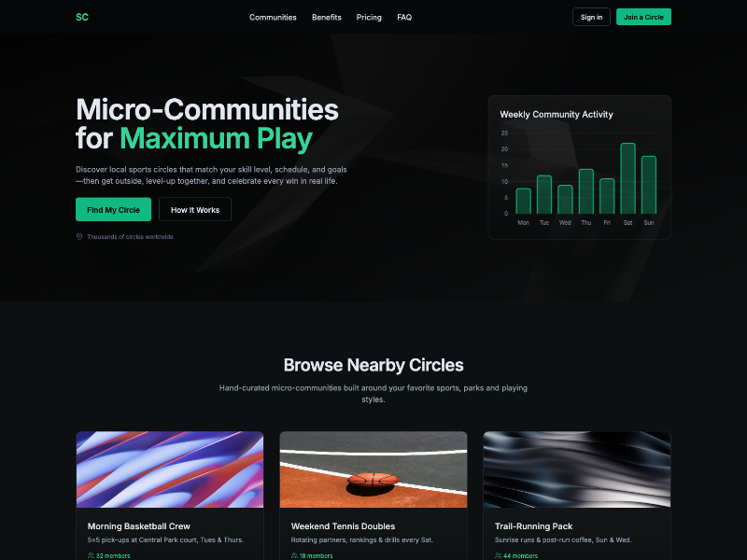Click the members icon beside 18 members

pyautogui.click(x=294, y=555)
